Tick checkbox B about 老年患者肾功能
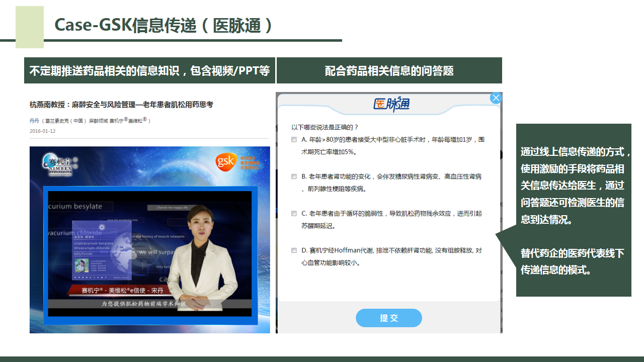Screen dimensions: 644x362 (294, 176)
